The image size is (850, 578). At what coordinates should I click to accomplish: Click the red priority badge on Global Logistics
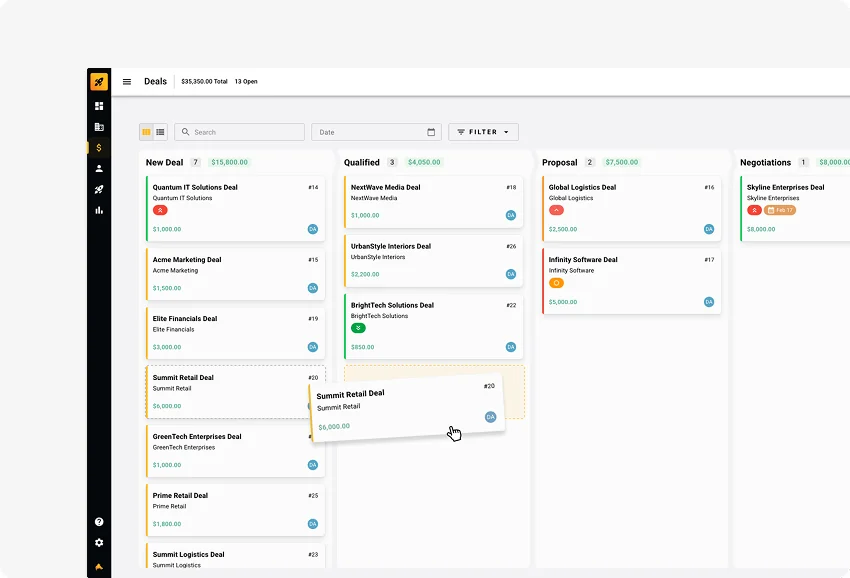[557, 210]
